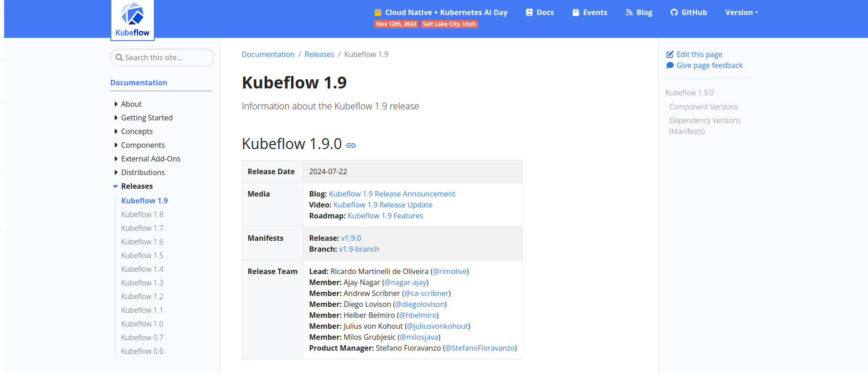The width and height of the screenshot is (868, 373).
Task: Select Kubeflow 1.0 in the sidebar
Action: 142,324
